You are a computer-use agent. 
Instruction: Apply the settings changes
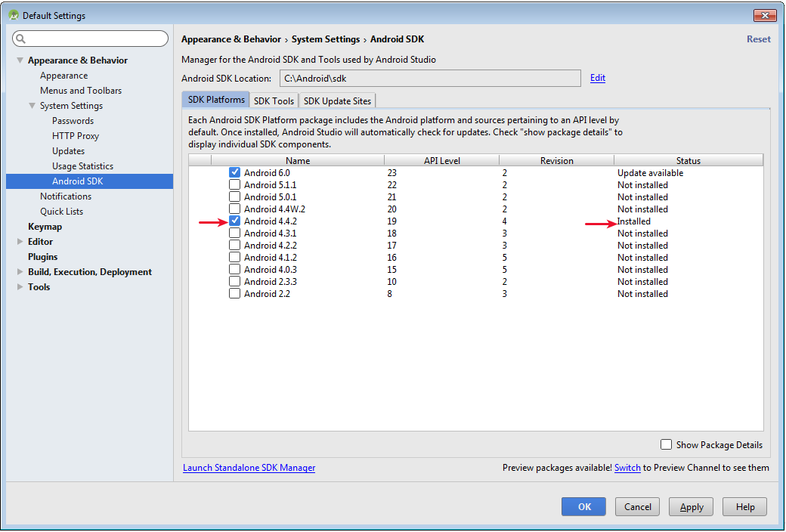tap(692, 507)
